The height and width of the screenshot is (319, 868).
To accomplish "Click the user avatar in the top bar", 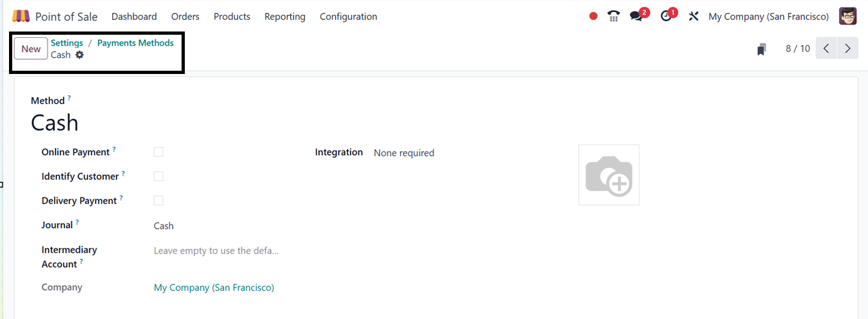I will click(x=847, y=17).
